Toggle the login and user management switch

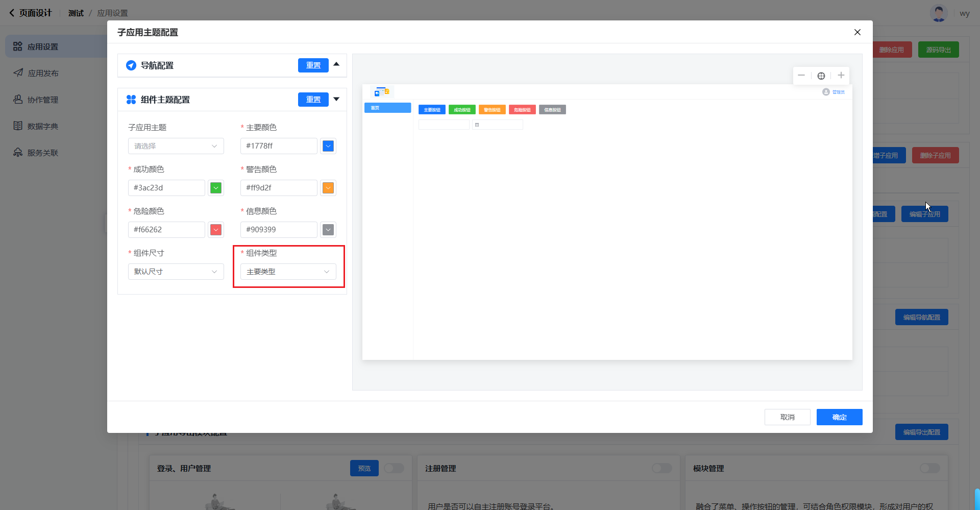click(394, 468)
